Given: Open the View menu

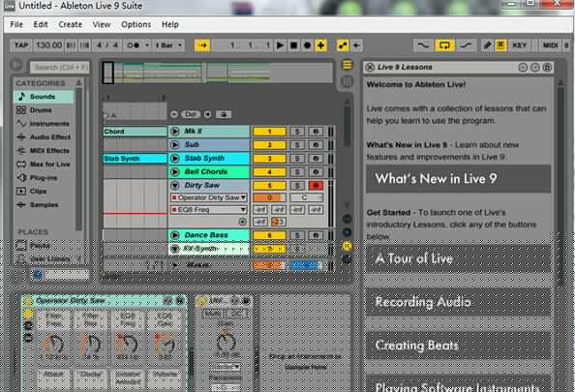Looking at the screenshot, I should 102,24.
